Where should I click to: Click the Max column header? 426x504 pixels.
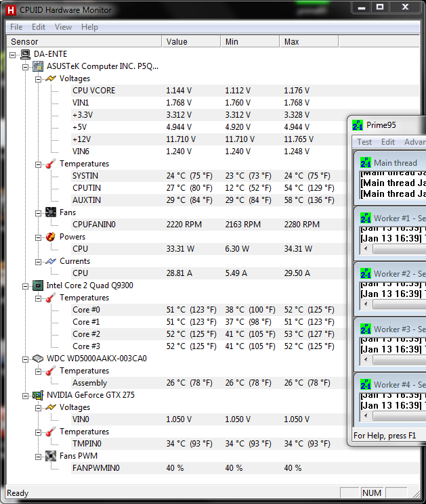tap(309, 41)
